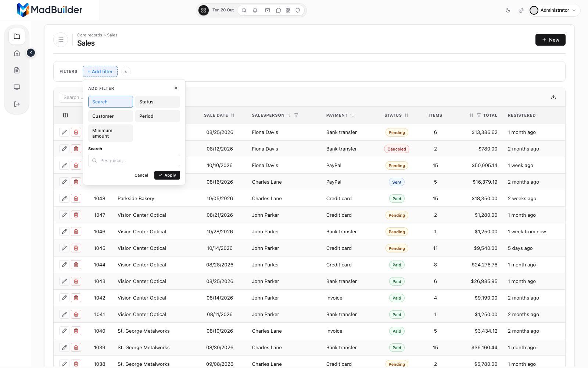
Task: Close the Add Filter popup
Action: pyautogui.click(x=176, y=88)
